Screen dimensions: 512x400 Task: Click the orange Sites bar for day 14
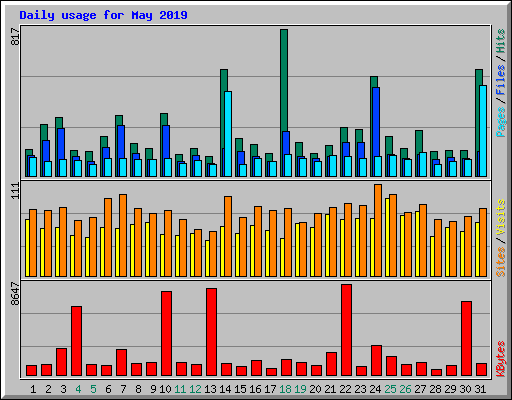coord(228,236)
